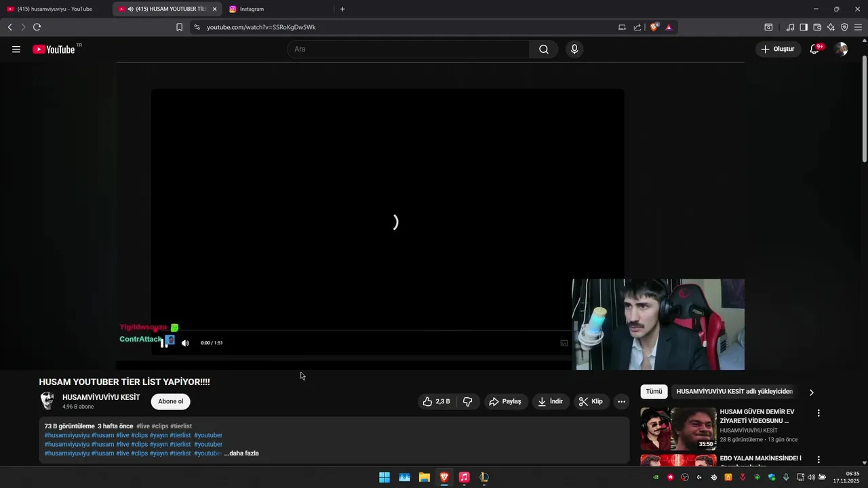Screen dimensions: 868x488
Task: Click Paylaş to share the video
Action: tap(505, 401)
